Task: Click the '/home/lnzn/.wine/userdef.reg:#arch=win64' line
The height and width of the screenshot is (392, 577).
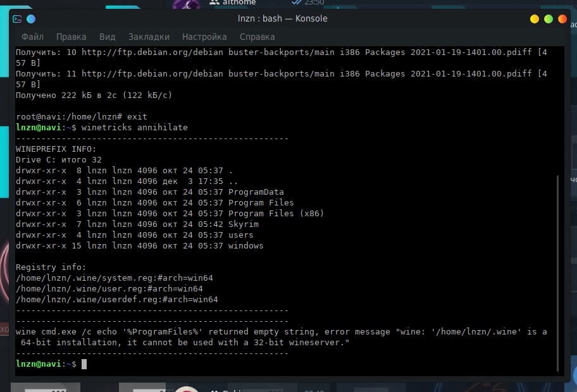Action: click(116, 299)
